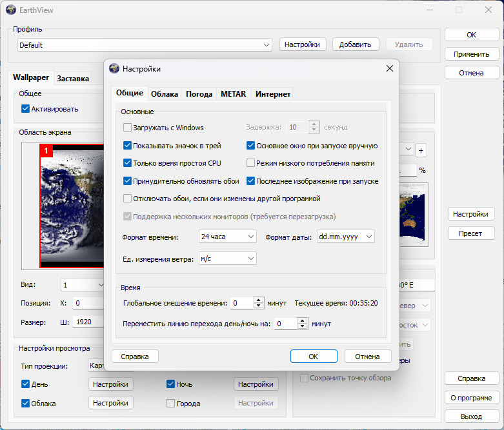
Task: Click the plus button beside the right dropdown
Action: [421, 150]
